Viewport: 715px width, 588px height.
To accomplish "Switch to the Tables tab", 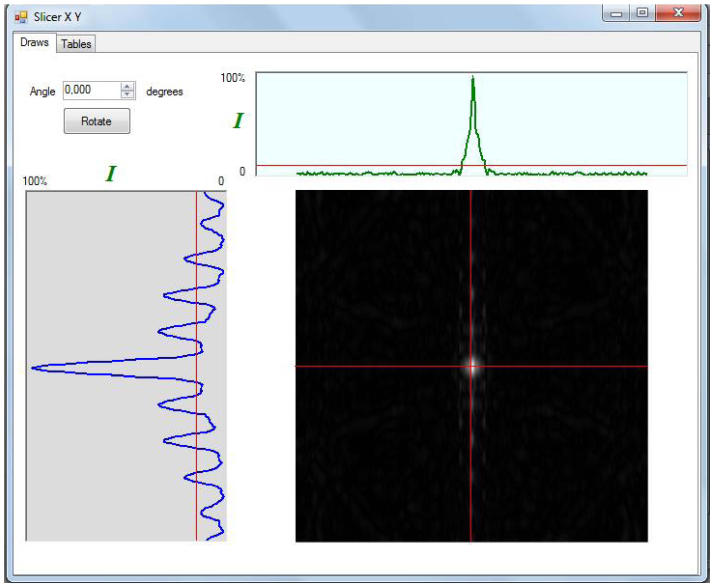I will (x=76, y=44).
